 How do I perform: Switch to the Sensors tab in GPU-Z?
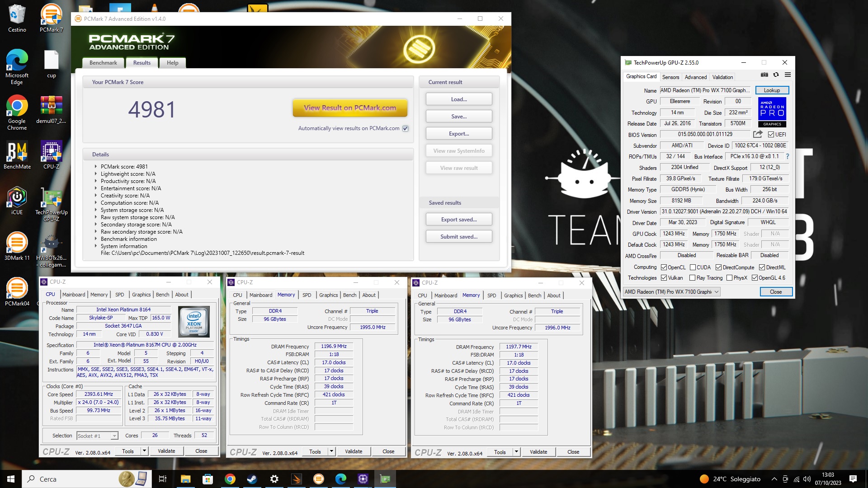(670, 77)
